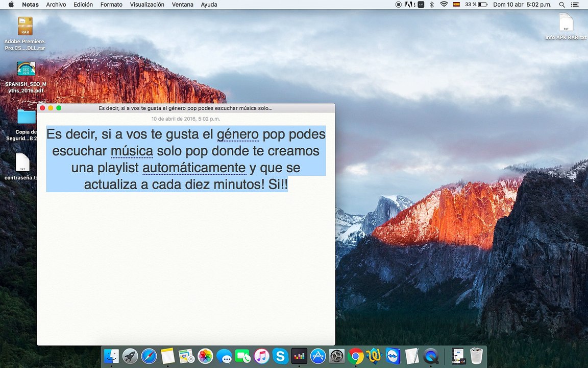Screen dimensions: 588x368
Task: Click the date Dom 10 abr clock
Action: coord(522,5)
